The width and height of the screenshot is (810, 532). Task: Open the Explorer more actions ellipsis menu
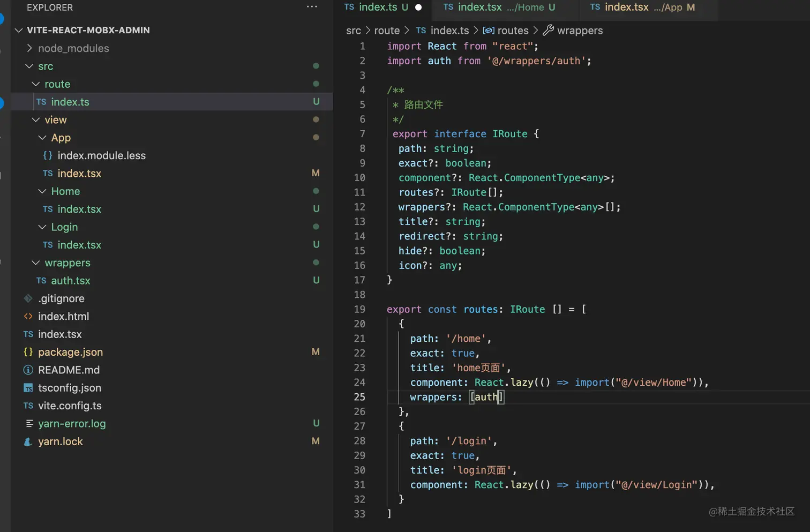(x=312, y=7)
